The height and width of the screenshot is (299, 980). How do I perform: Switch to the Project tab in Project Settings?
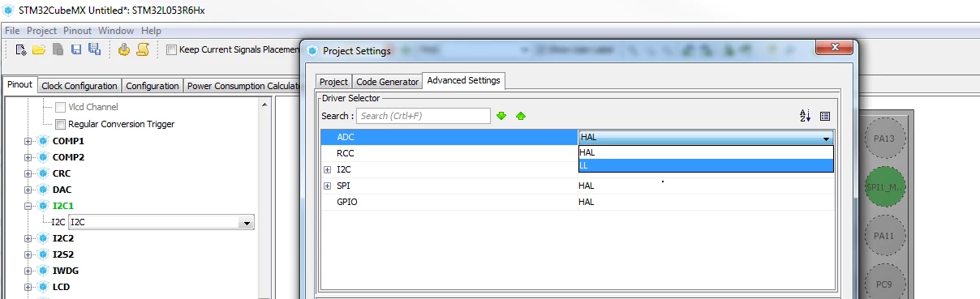click(333, 82)
